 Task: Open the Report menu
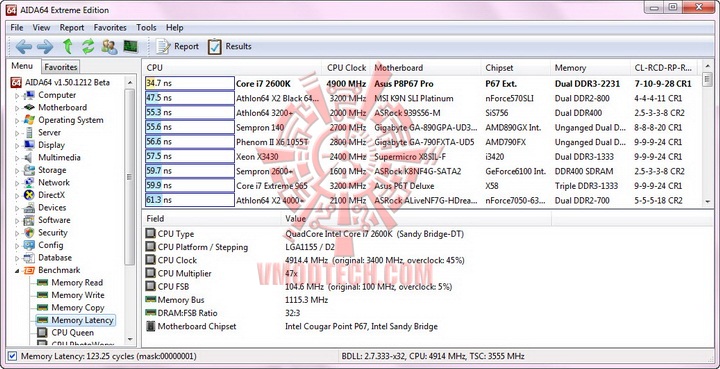(72, 28)
